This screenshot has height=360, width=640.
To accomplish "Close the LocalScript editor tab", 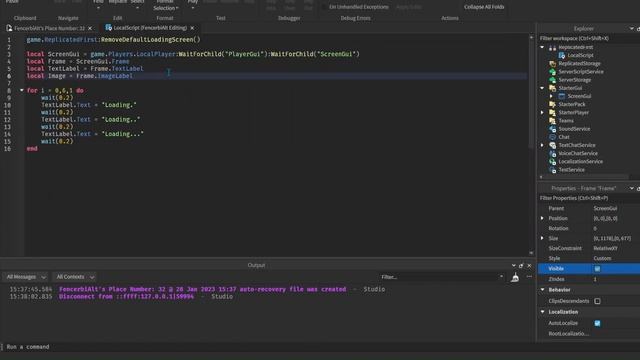I will [192, 28].
